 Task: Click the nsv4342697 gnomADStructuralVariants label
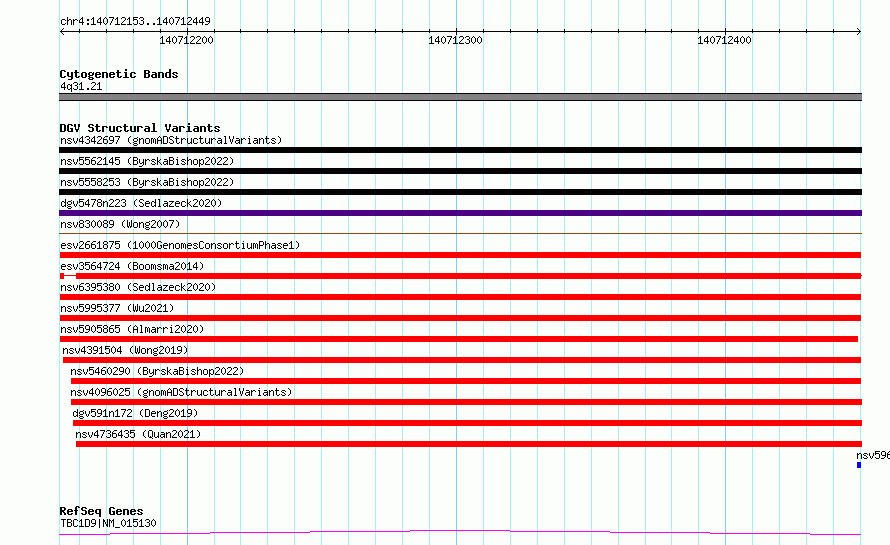pos(171,140)
